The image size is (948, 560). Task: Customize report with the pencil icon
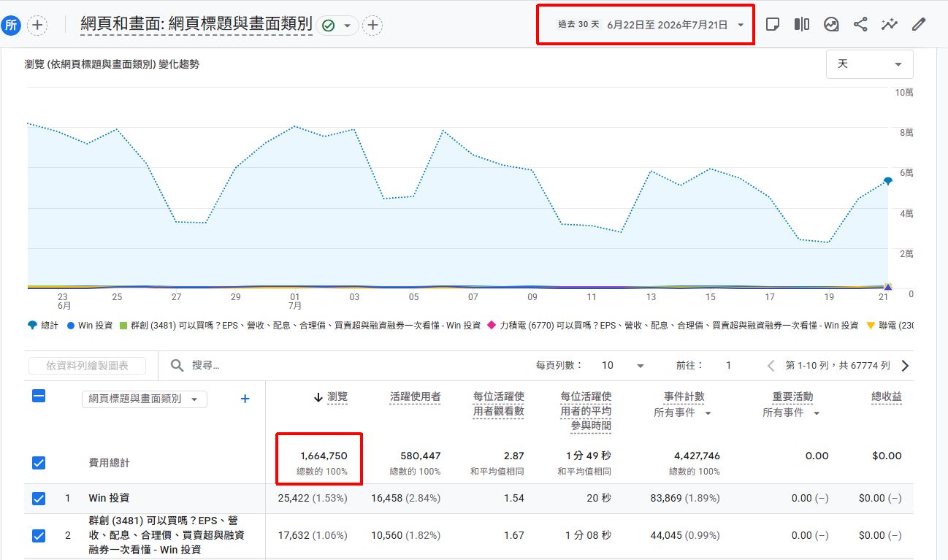pyautogui.click(x=919, y=24)
